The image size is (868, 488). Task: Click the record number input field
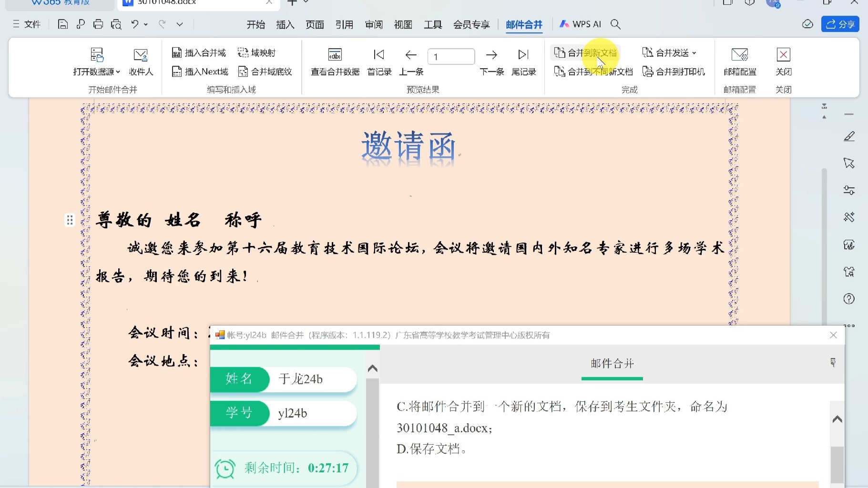(451, 56)
